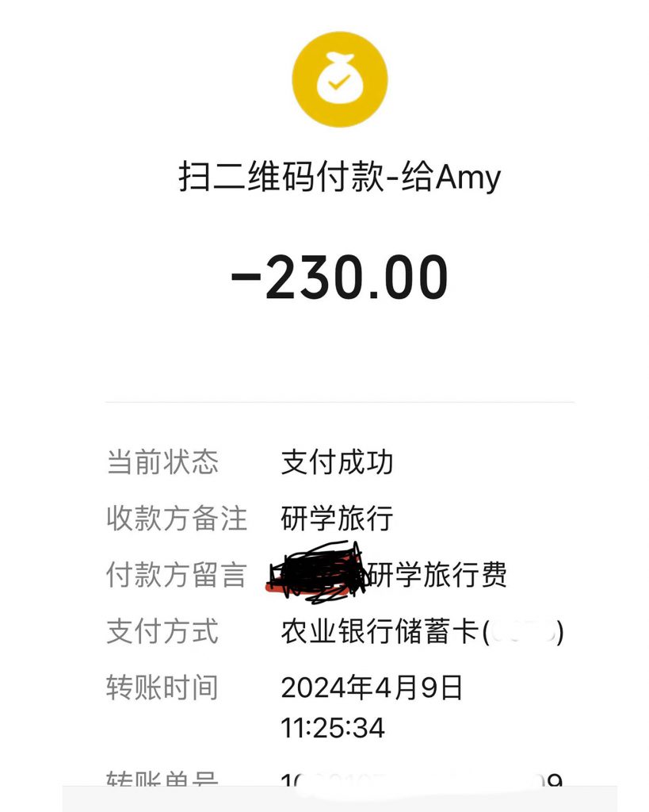649x812 pixels.
Task: Tap the blurred card number in parentheses
Action: coord(524,633)
